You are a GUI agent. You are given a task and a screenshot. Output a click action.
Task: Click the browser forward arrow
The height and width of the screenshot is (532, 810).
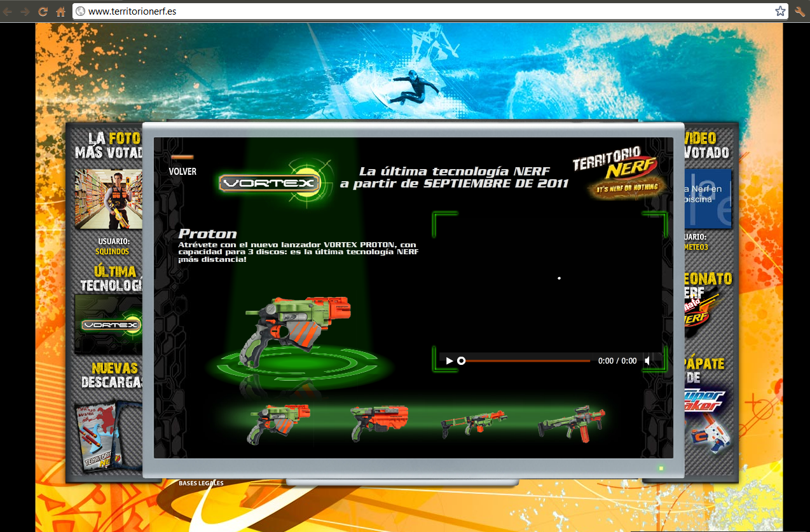(25, 11)
